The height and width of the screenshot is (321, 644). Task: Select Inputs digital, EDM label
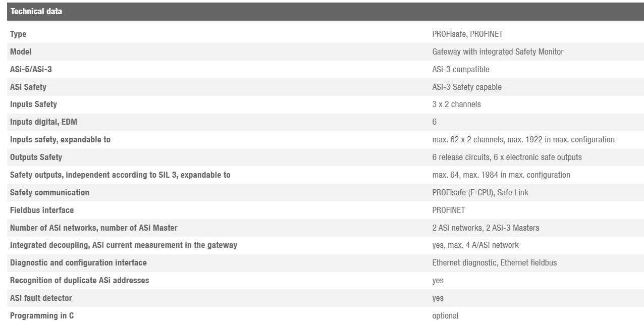(x=43, y=122)
